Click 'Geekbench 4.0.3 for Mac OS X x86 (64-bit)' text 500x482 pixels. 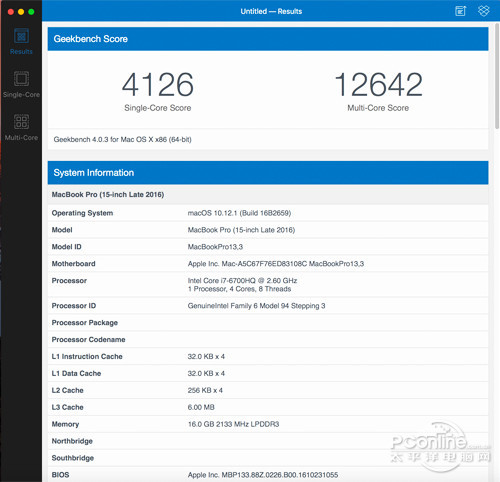[x=123, y=140]
